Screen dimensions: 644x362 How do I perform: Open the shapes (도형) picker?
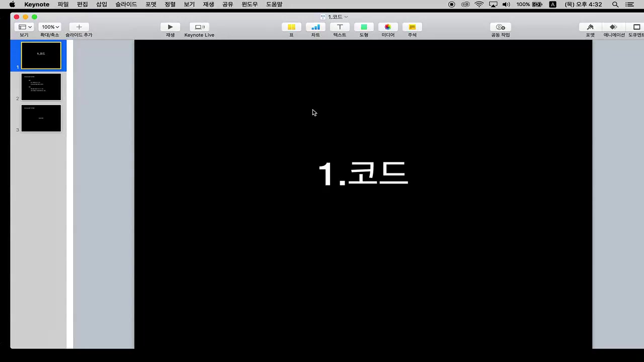[364, 27]
